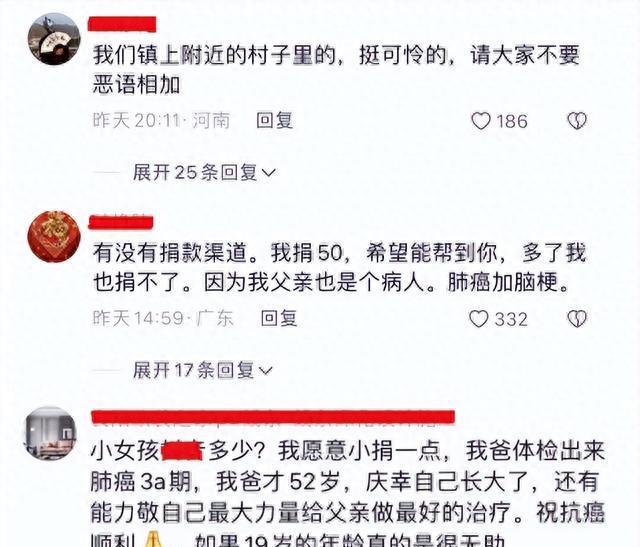
Task: Open the second commenter's redacted username
Action: click(121, 222)
